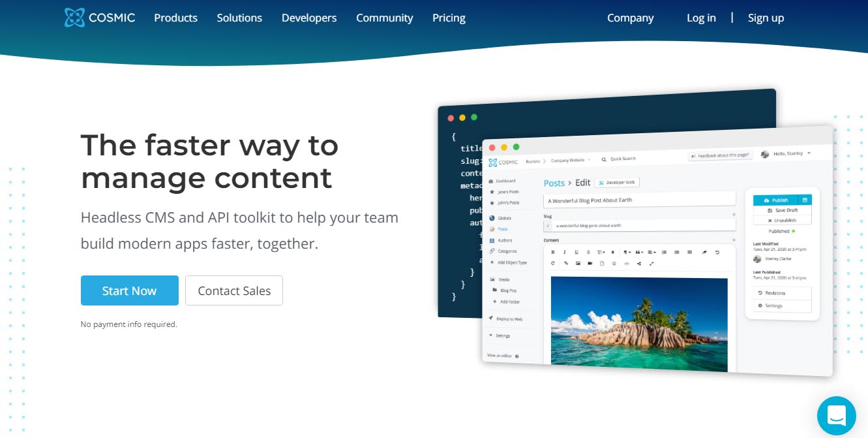Viewport: 868px width, 438px height.
Task: Open Revisions in the publish panel
Action: (x=783, y=293)
